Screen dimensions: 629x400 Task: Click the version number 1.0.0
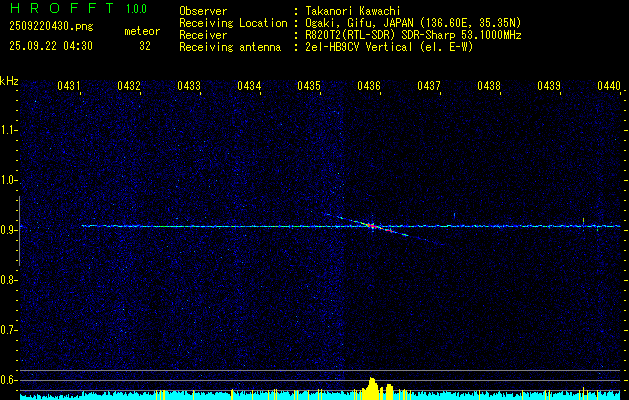pos(136,9)
